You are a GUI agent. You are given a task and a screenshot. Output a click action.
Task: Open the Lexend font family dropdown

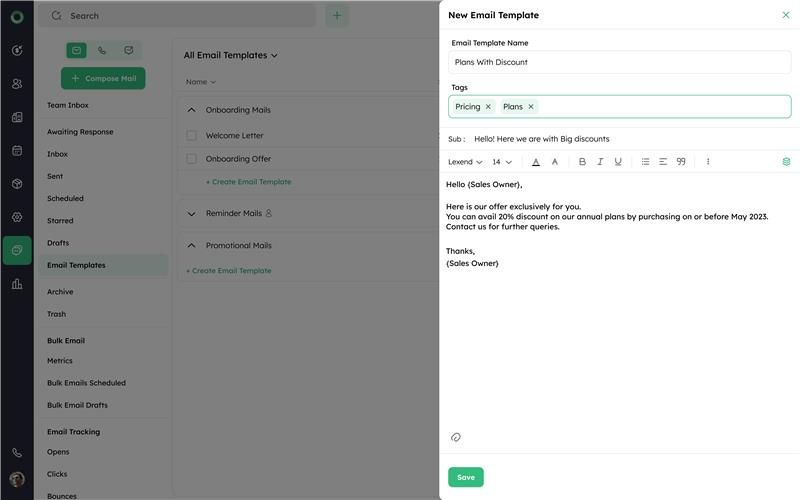click(x=465, y=162)
